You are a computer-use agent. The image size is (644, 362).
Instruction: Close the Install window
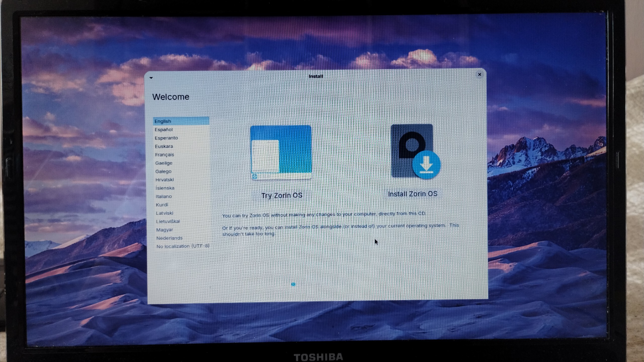tap(479, 74)
